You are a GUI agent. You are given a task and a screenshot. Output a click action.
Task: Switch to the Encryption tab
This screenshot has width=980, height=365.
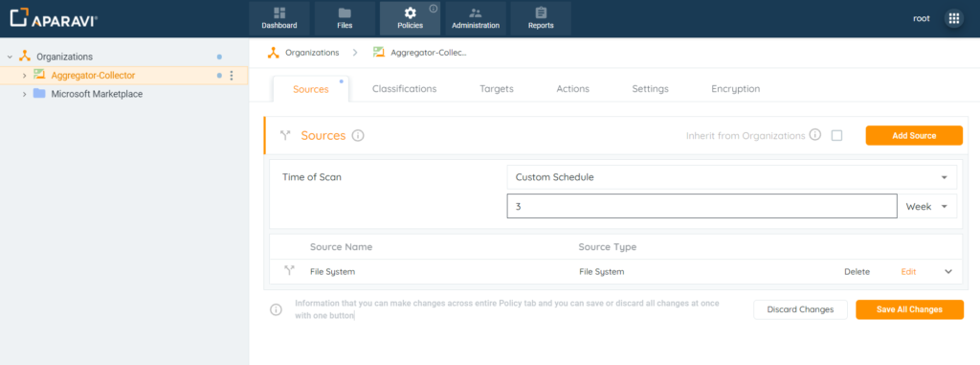(736, 89)
